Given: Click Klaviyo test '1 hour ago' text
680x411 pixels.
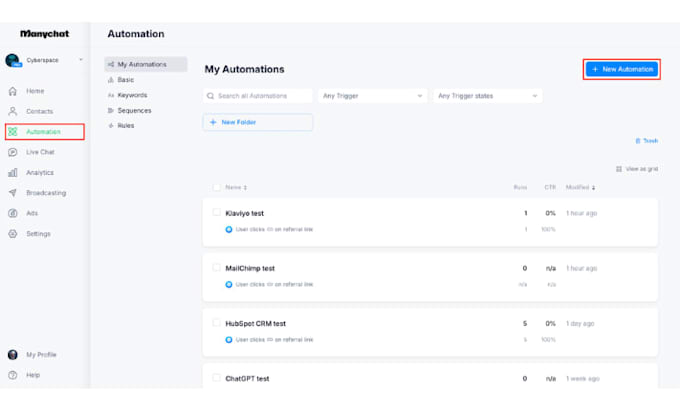Looking at the screenshot, I should point(582,213).
